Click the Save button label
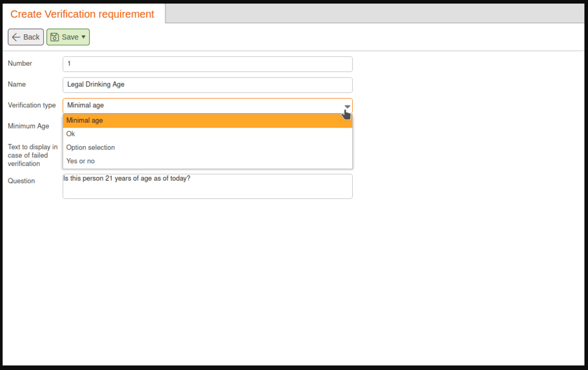The image size is (588, 370). click(70, 37)
